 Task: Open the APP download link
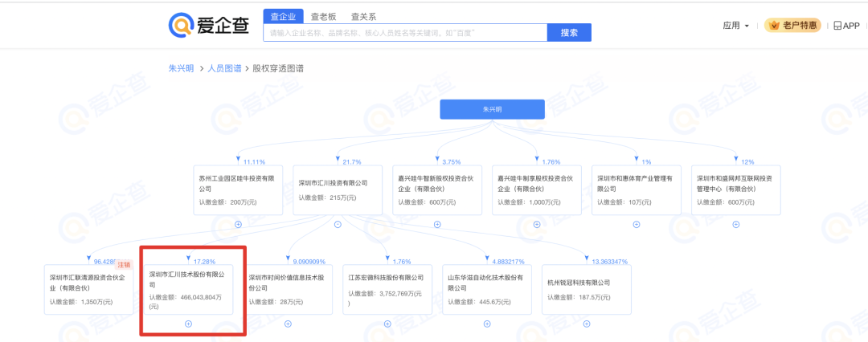[x=846, y=26]
